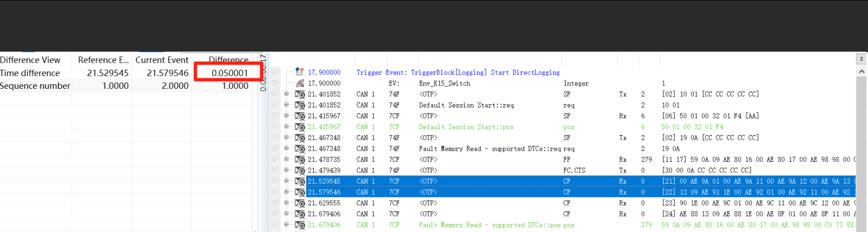
Task: Click the comment bubble beside the 21.629555 row
Action: pyautogui.click(x=275, y=203)
